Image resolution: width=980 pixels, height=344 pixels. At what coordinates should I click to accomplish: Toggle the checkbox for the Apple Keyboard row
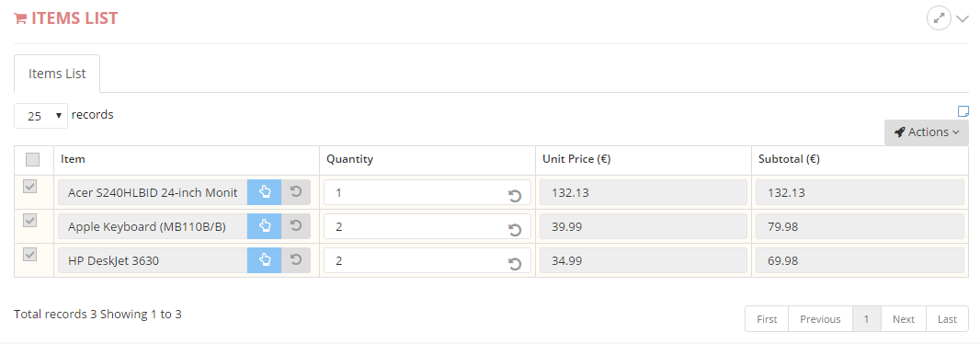30,220
